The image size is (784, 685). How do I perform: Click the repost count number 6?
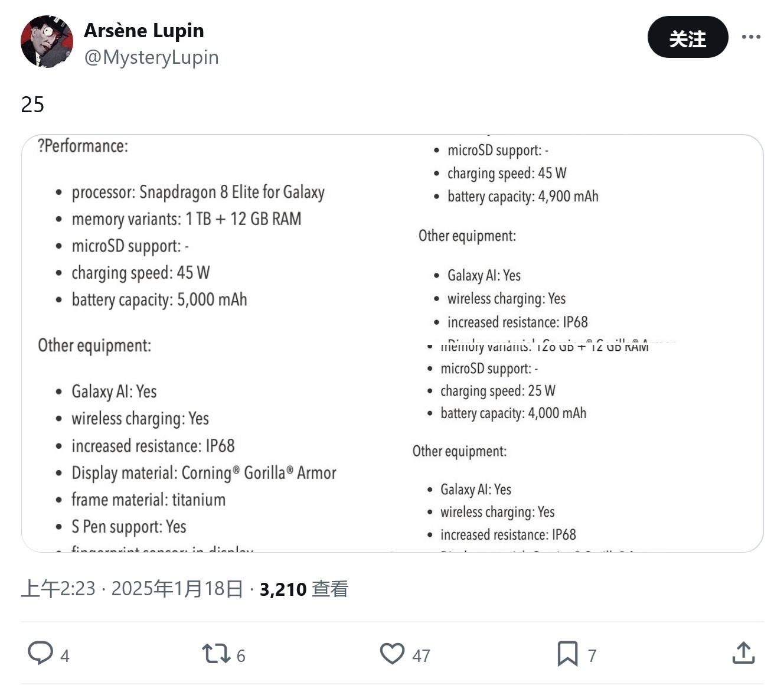241,655
